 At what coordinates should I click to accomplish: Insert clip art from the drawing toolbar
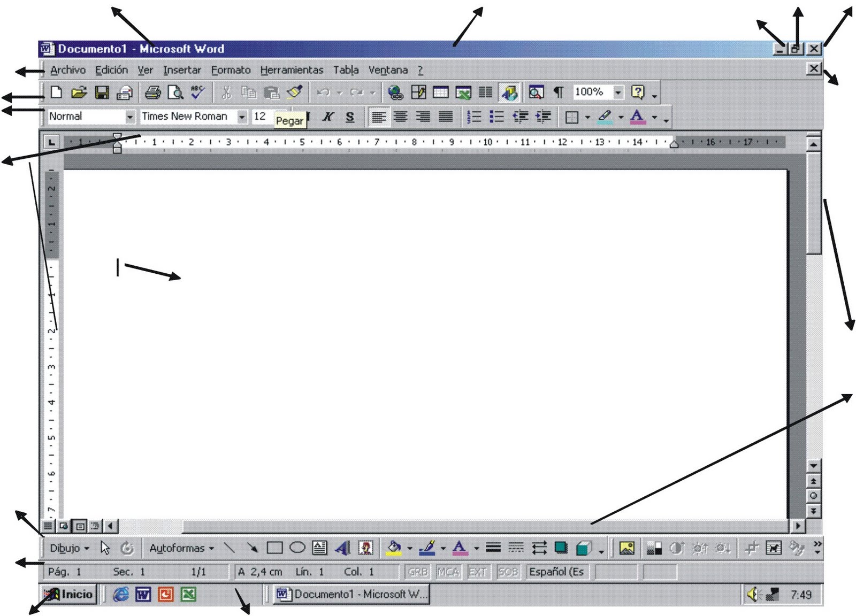366,548
